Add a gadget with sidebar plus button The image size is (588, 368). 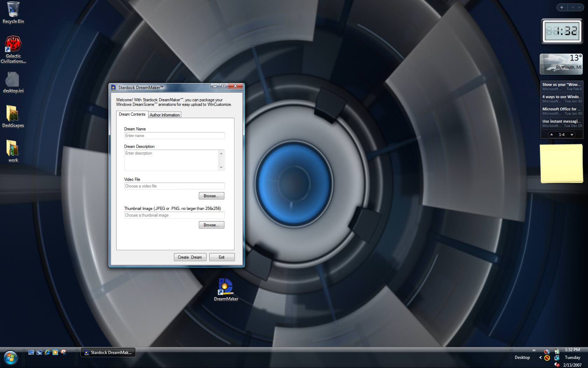562,7
